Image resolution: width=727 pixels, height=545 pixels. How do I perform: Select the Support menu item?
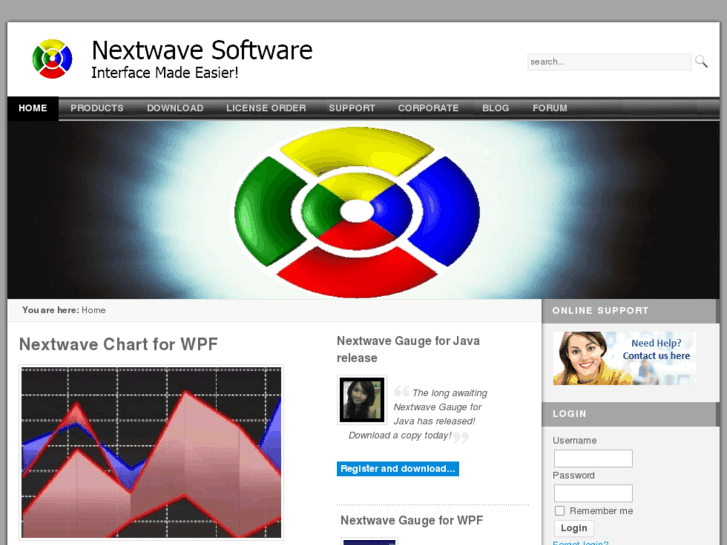point(352,108)
